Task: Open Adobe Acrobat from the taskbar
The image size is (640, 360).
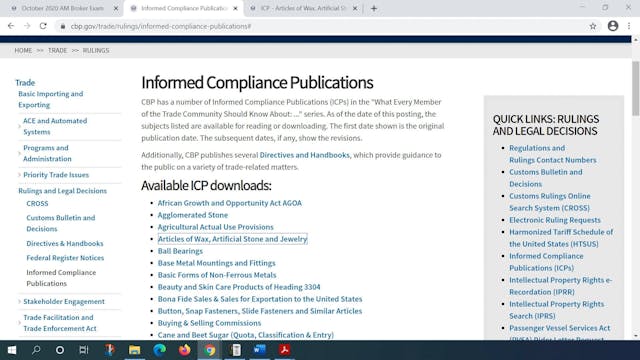Action: [285, 350]
